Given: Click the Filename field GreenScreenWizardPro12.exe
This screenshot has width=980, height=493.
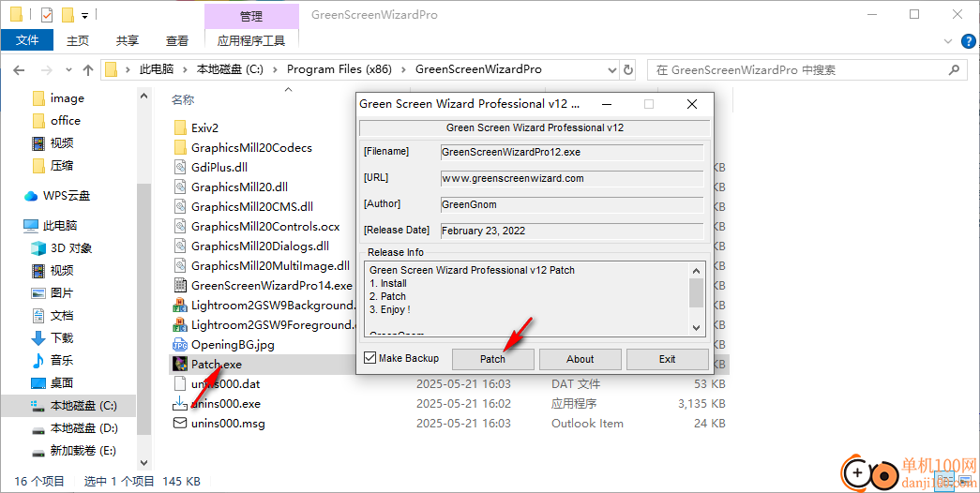Looking at the screenshot, I should click(572, 152).
